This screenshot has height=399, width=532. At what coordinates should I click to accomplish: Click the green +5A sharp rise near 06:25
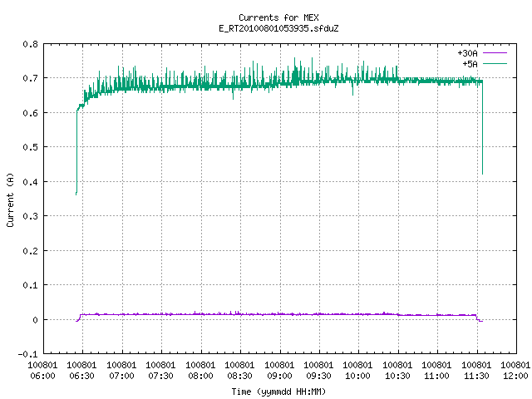point(76,153)
